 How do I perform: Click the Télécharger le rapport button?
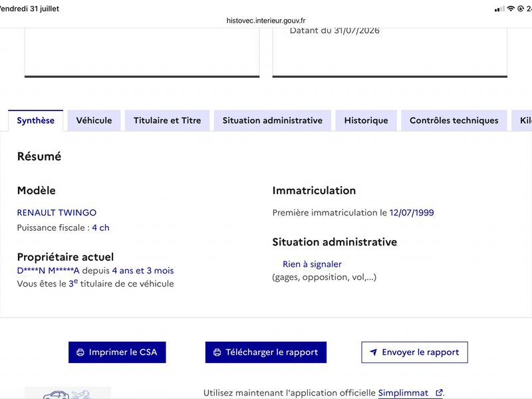pos(265,352)
